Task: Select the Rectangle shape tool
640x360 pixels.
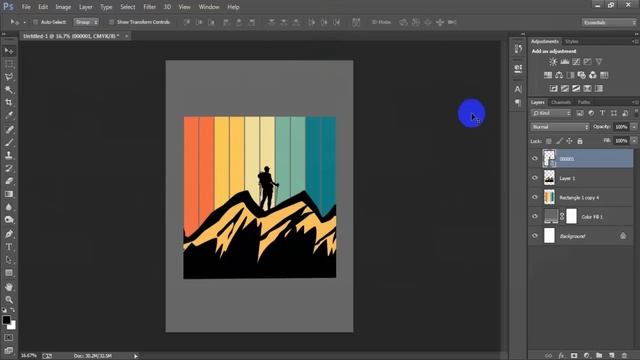Action: pyautogui.click(x=9, y=273)
